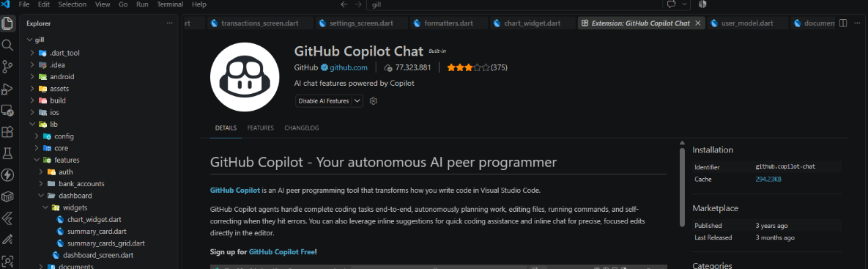Open Explorer panel more actions (ellipsis)
This screenshot has height=269, width=868.
point(170,23)
